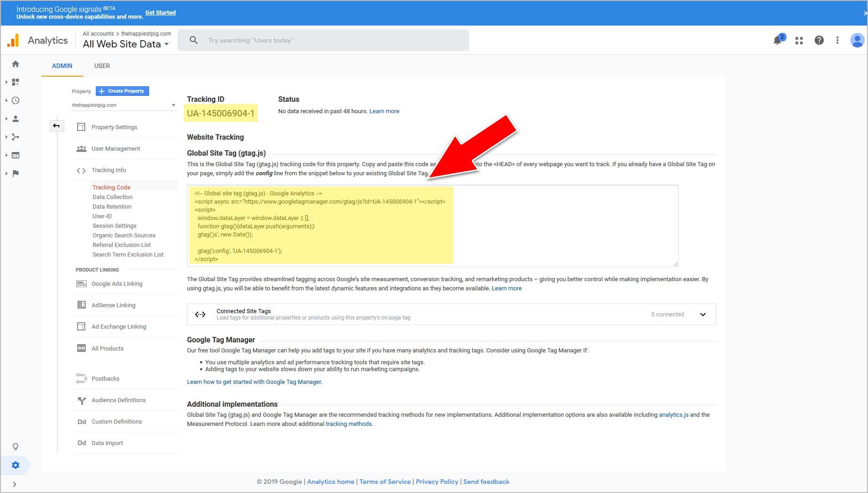This screenshot has width=868, height=493.
Task: Click the Connected Site Tags icon
Action: pyautogui.click(x=200, y=315)
